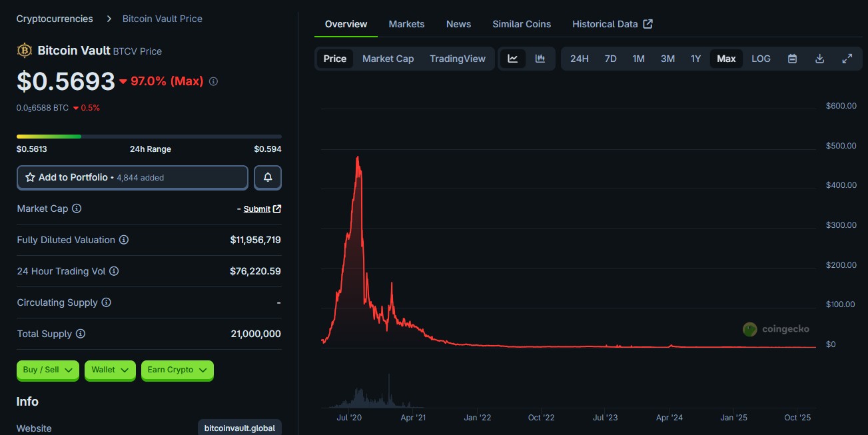Click the Total Supply info icon

[x=81, y=334]
